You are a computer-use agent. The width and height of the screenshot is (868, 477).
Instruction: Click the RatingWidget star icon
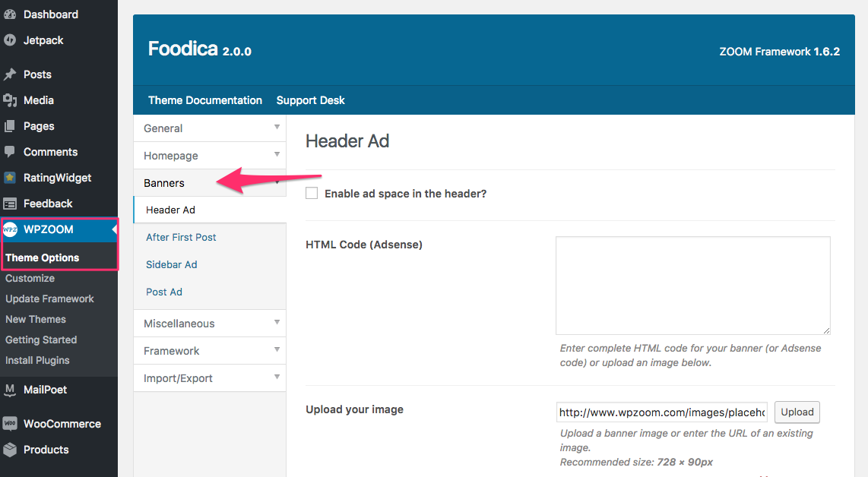[10, 178]
